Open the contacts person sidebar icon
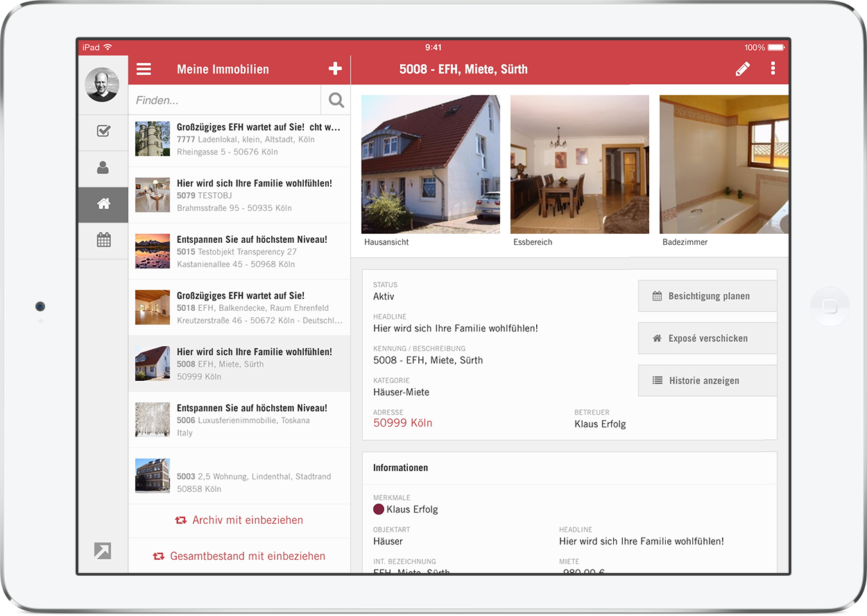The height and width of the screenshot is (616, 867). [x=103, y=167]
